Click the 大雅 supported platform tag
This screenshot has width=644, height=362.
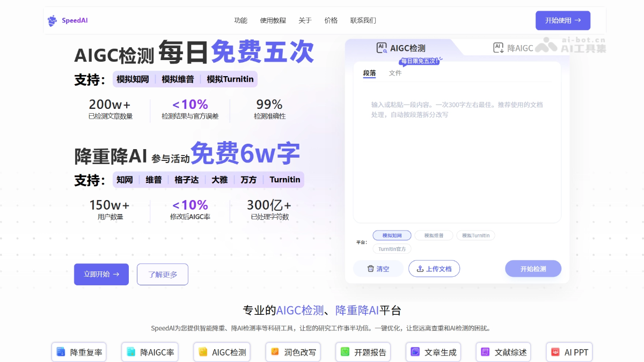(x=219, y=180)
